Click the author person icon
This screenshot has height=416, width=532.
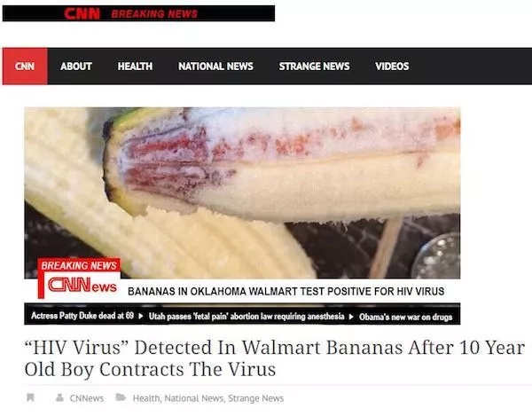click(59, 397)
